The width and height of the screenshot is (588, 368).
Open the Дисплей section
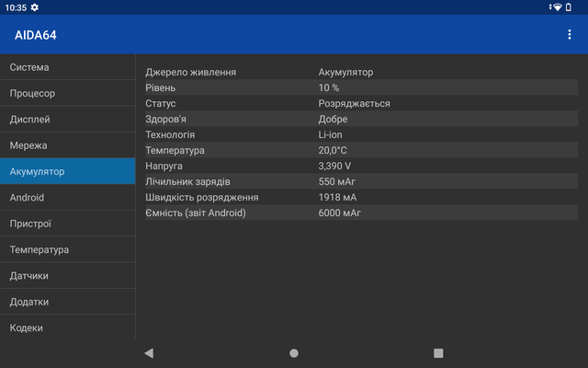[x=67, y=119]
